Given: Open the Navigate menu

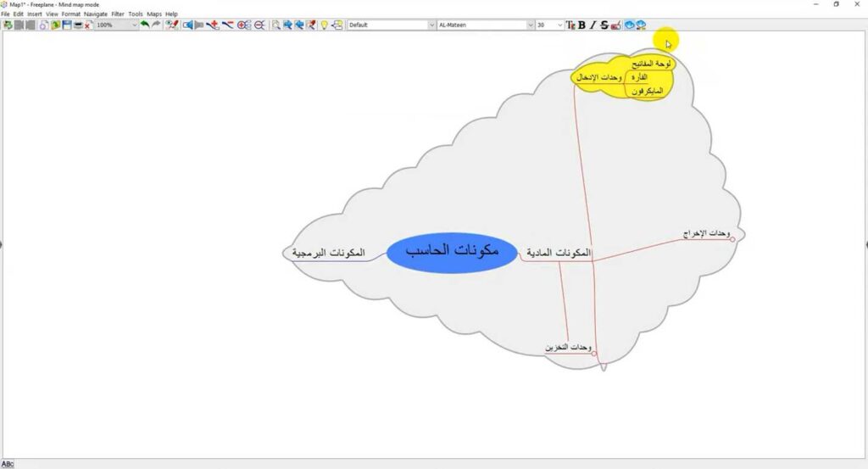Looking at the screenshot, I should tap(95, 14).
